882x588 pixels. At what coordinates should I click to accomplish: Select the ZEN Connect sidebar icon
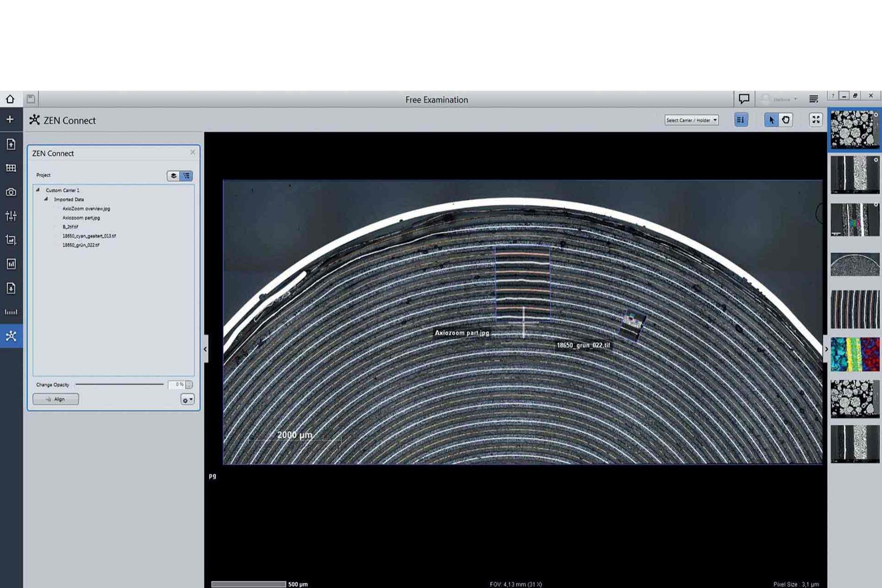11,336
